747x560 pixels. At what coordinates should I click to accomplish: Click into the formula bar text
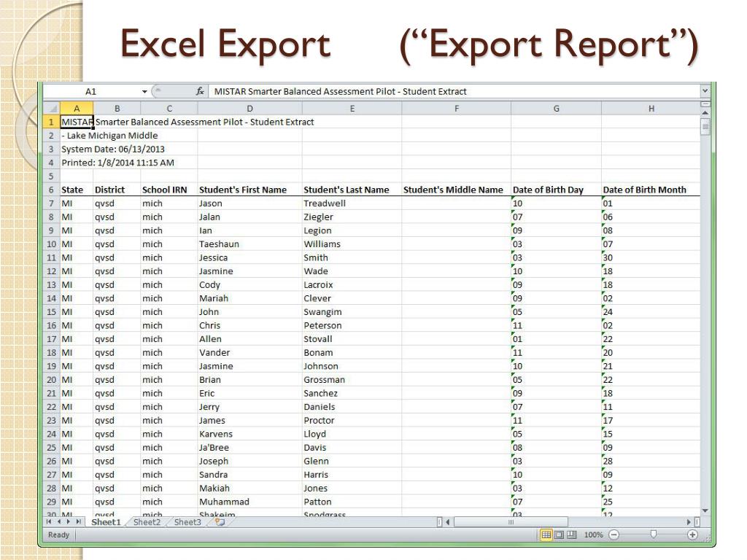(x=340, y=91)
